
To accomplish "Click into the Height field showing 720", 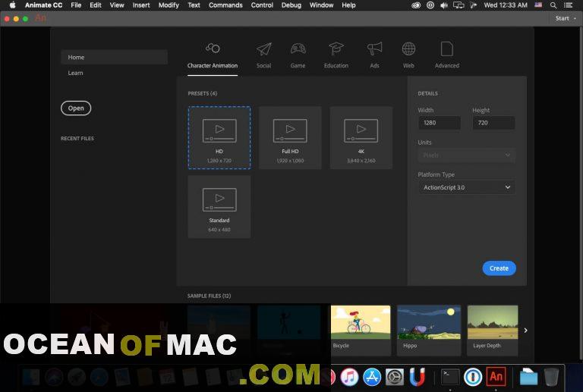I will [x=493, y=123].
